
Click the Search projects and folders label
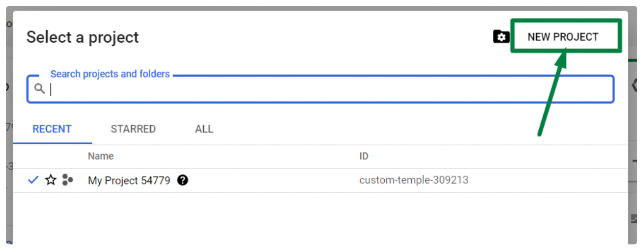pyautogui.click(x=110, y=74)
